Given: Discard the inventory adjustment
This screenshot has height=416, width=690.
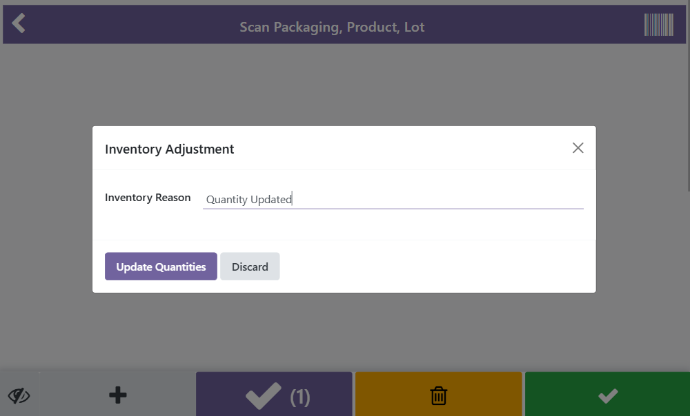Looking at the screenshot, I should point(250,267).
